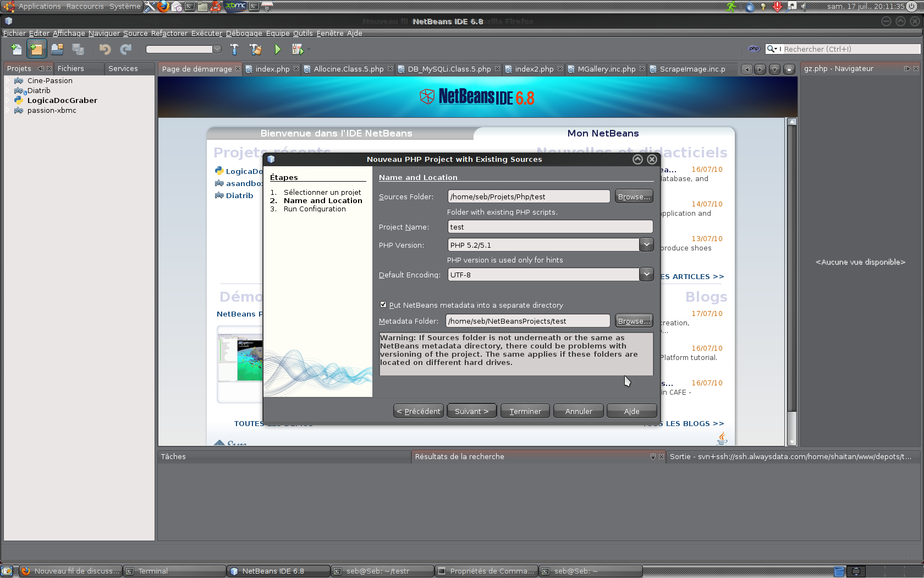
Task: Click the Open Project toolbar icon
Action: pos(57,49)
